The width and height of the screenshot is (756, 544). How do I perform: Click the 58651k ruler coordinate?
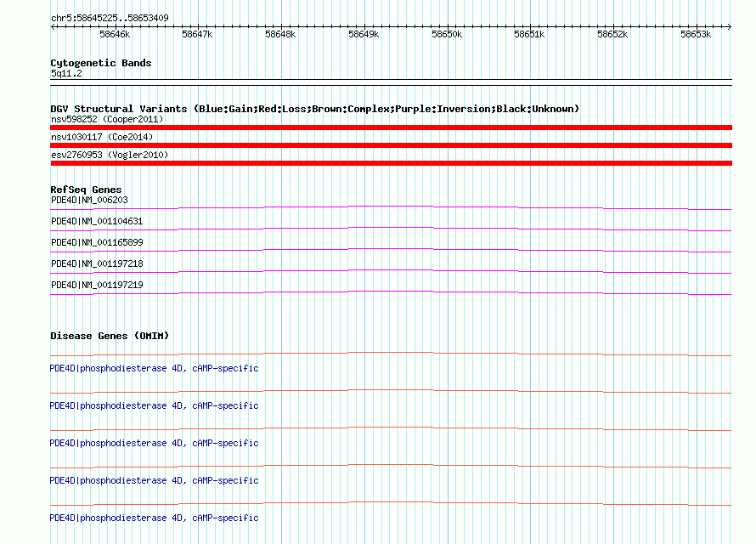click(x=529, y=34)
